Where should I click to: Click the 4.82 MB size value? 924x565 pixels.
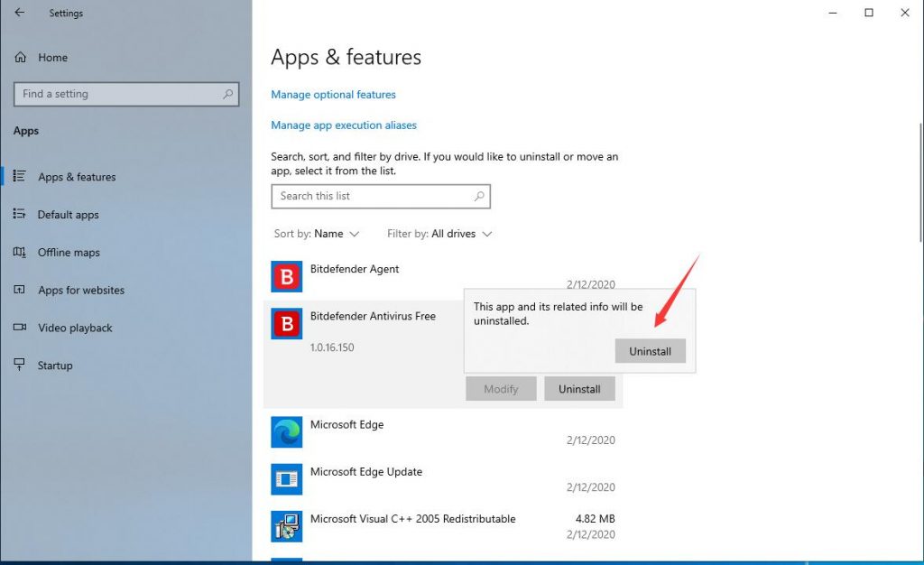click(x=596, y=518)
